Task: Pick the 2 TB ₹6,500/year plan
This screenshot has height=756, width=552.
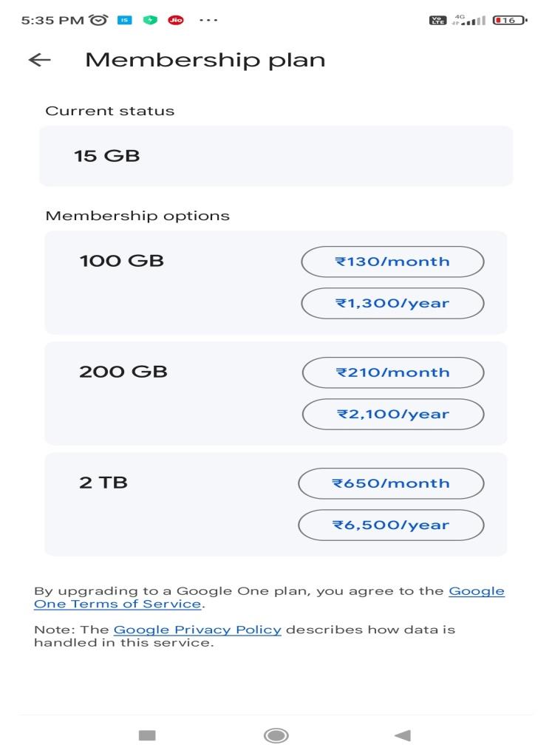Action: click(x=391, y=525)
